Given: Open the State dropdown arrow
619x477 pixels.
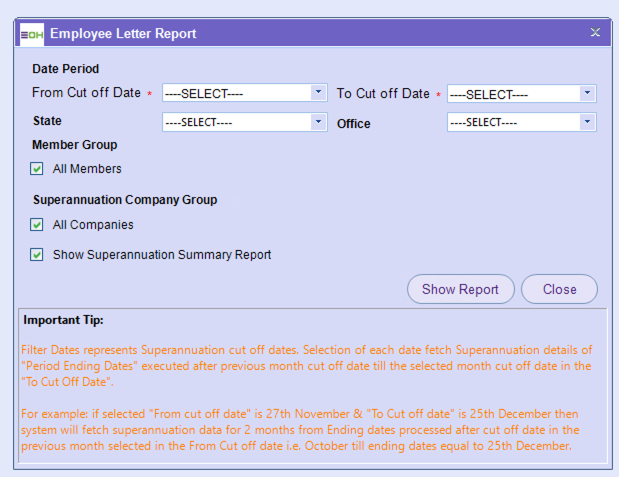Looking at the screenshot, I should point(318,122).
